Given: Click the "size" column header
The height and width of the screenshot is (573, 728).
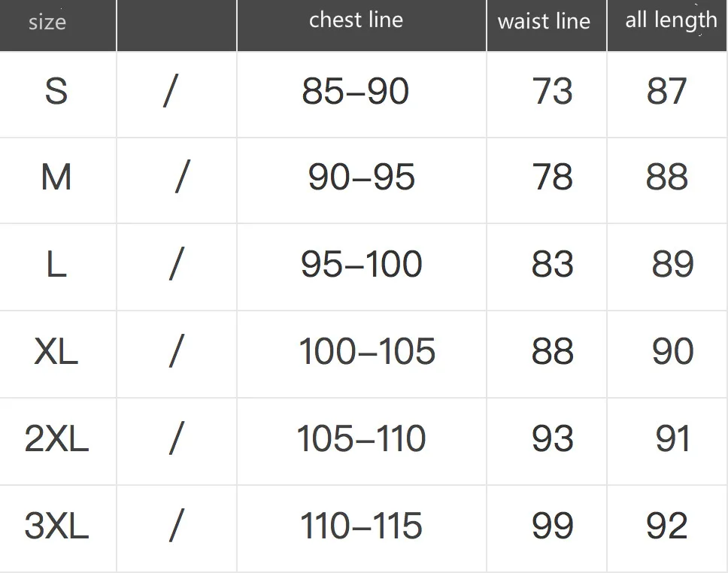Looking at the screenshot, I should (x=47, y=23).
